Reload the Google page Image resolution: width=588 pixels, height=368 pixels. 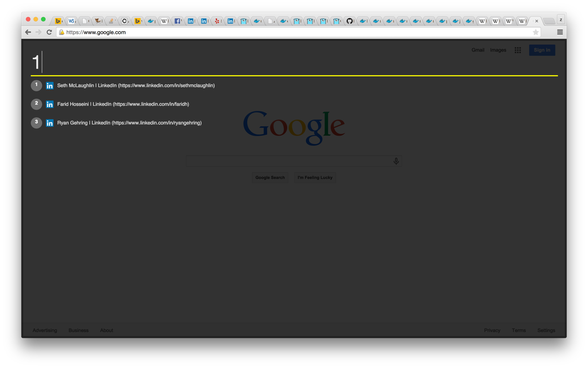49,32
